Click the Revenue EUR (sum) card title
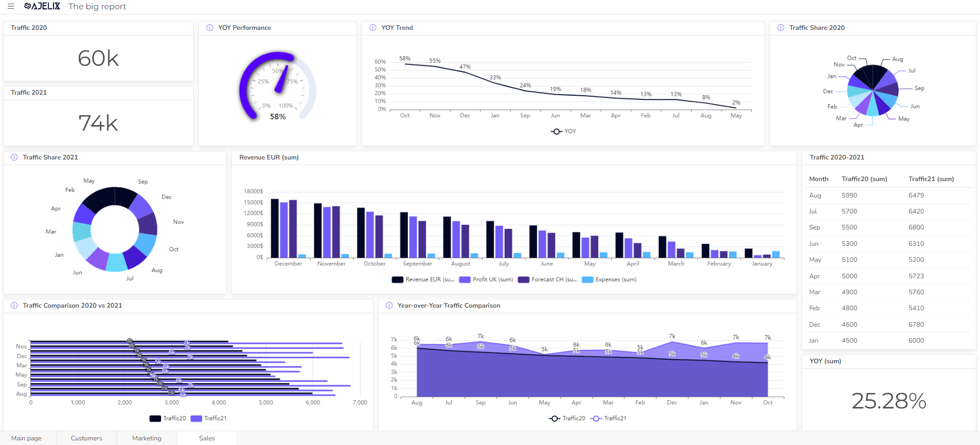 click(x=269, y=157)
